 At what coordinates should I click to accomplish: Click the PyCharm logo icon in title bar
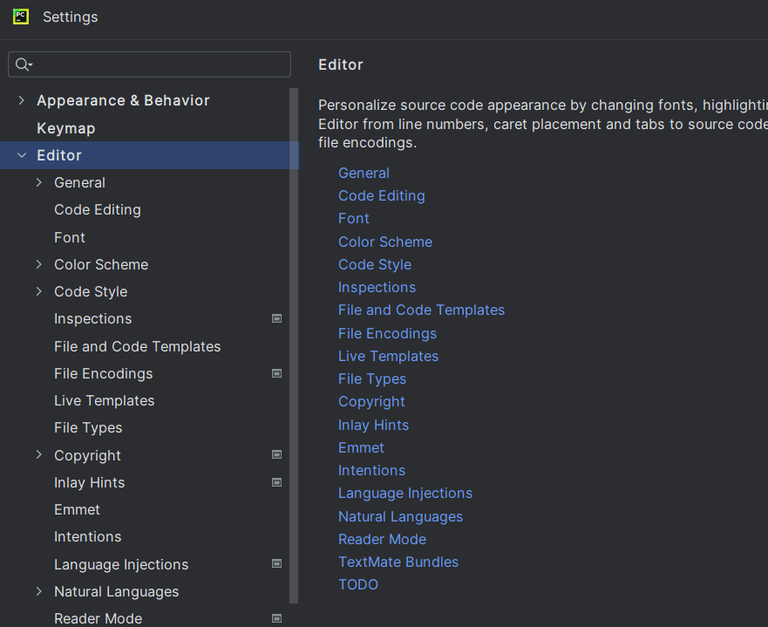tap(20, 17)
